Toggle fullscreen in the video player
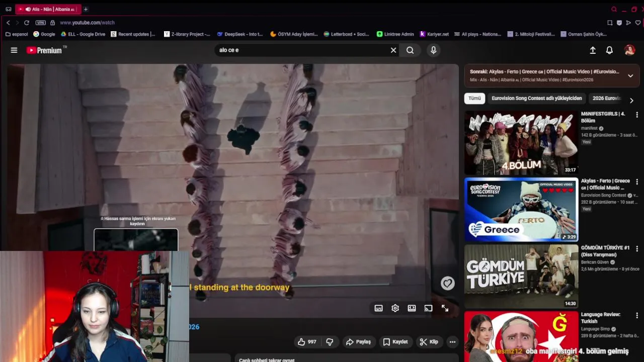 [x=445, y=308]
